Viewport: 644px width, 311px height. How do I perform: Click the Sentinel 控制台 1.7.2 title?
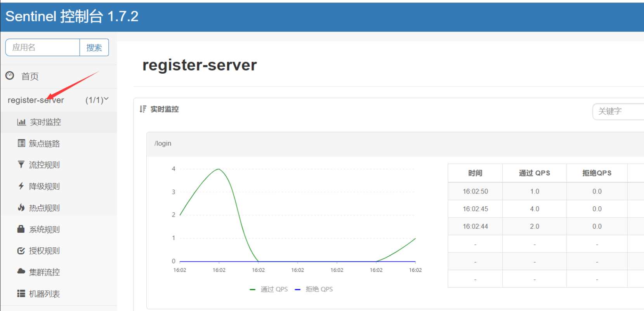pyautogui.click(x=72, y=16)
